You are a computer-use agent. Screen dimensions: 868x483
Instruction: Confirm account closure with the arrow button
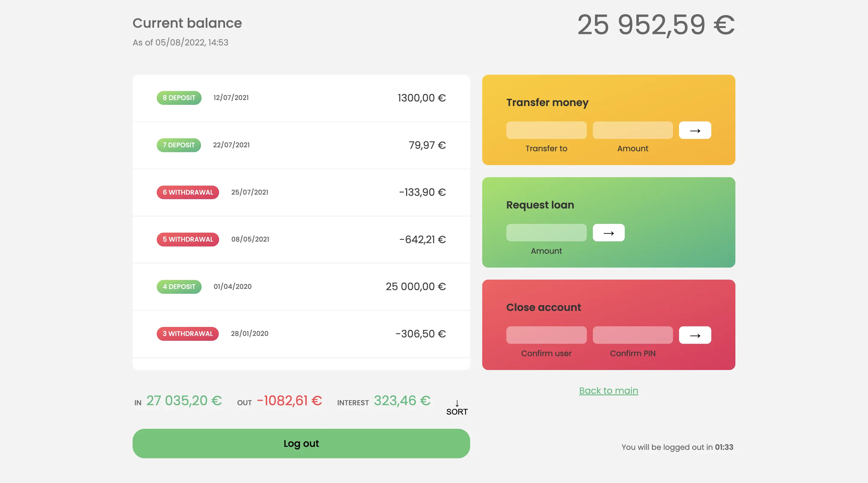click(x=695, y=335)
